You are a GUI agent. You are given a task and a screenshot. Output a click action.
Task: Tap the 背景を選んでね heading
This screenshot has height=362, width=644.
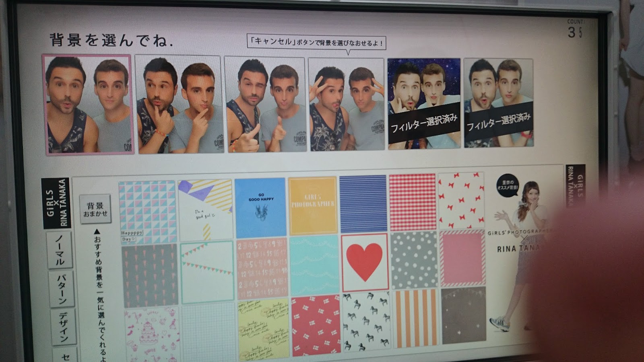point(111,40)
